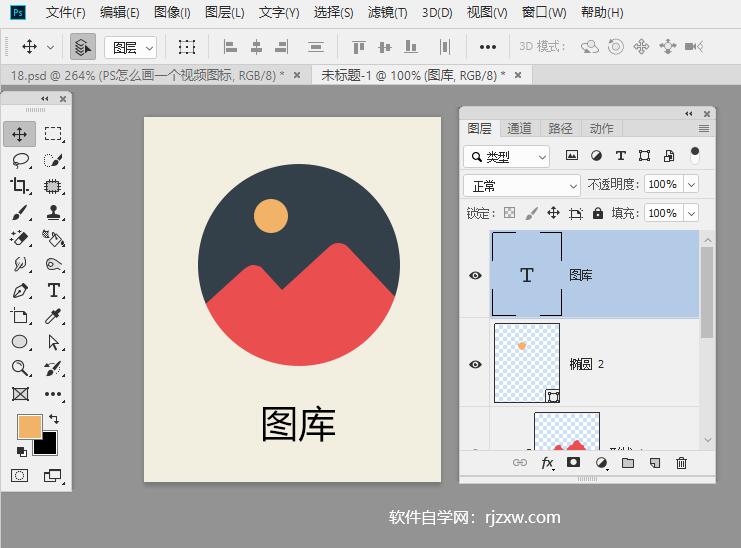741x548 pixels.
Task: Select the Quick Selection tool
Action: point(53,160)
